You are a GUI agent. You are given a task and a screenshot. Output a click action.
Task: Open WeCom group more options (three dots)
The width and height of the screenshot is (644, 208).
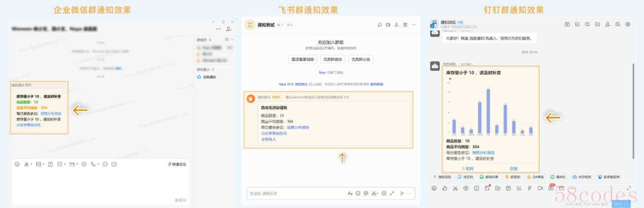pos(218,29)
